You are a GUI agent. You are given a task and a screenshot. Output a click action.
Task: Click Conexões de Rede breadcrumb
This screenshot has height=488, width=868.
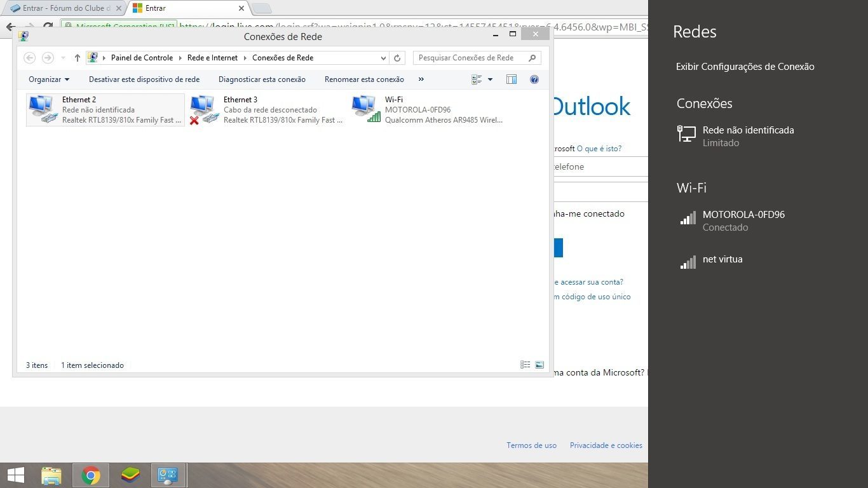[283, 58]
